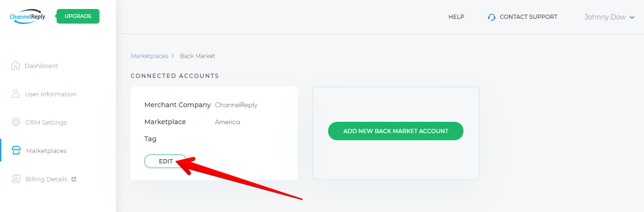Expand the Johnny Dow account chevron

(632, 17)
